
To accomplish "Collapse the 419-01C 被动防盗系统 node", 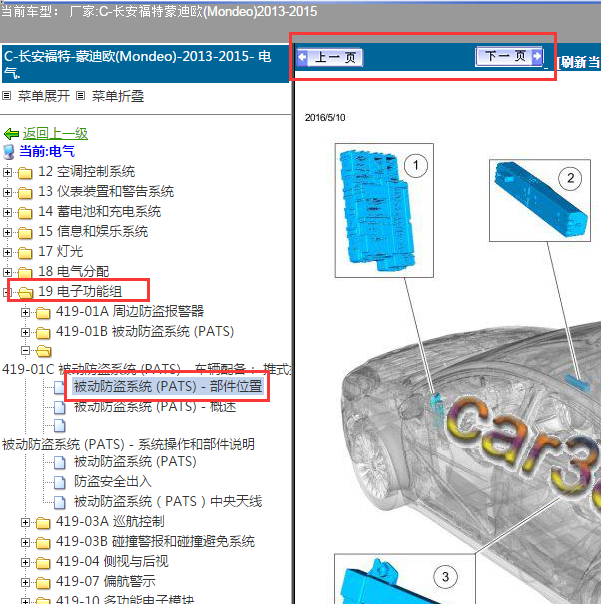I will (25, 351).
